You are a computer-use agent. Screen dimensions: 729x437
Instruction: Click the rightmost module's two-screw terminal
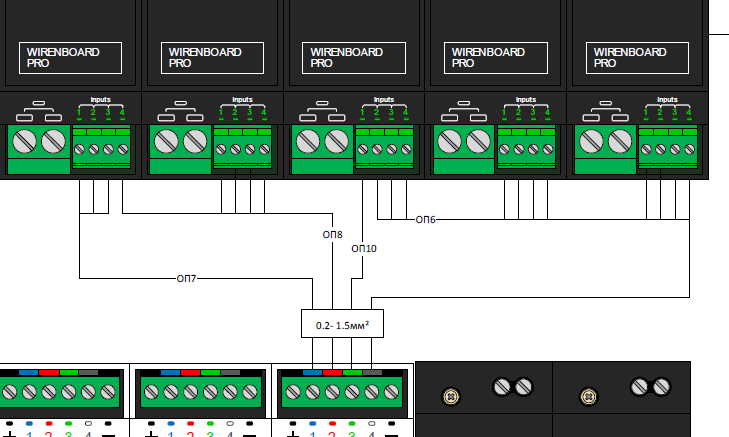pos(606,142)
